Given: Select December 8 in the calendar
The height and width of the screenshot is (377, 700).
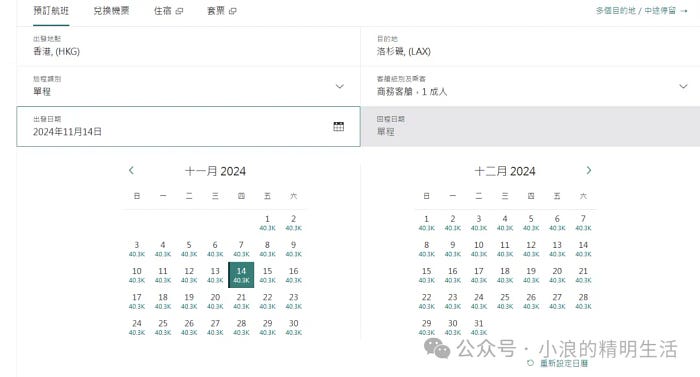Looking at the screenshot, I should pos(426,249).
